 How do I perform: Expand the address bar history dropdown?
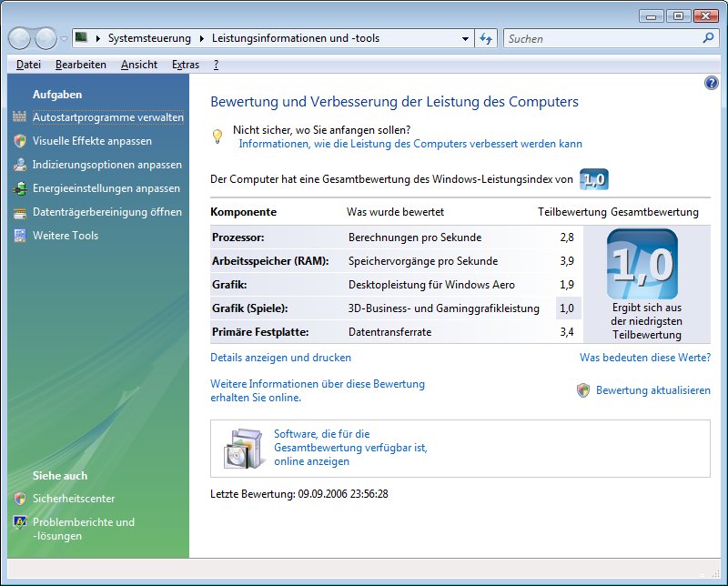465,39
